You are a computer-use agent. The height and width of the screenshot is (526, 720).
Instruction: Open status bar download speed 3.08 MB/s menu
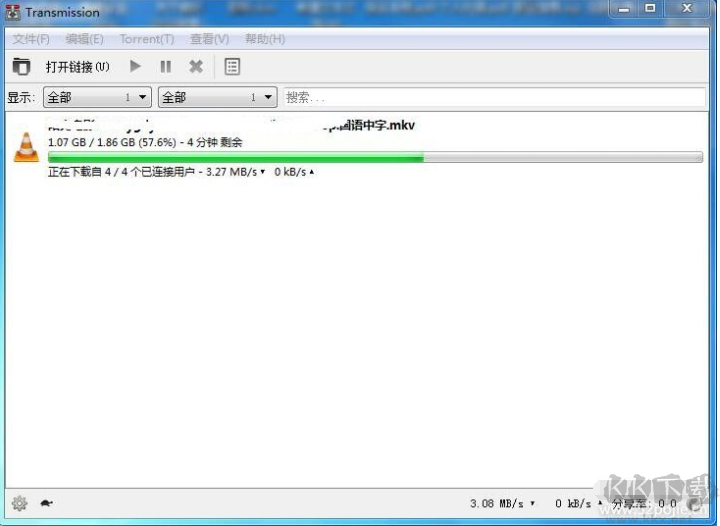[x=502, y=504]
